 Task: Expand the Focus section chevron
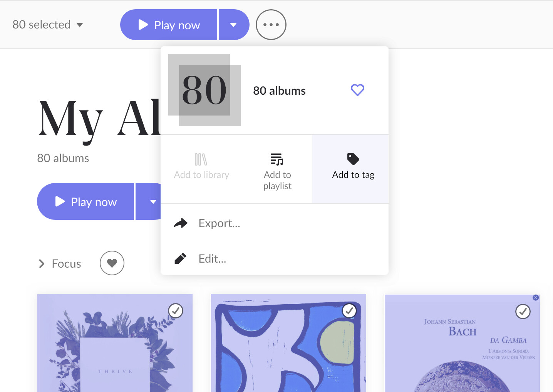(42, 263)
